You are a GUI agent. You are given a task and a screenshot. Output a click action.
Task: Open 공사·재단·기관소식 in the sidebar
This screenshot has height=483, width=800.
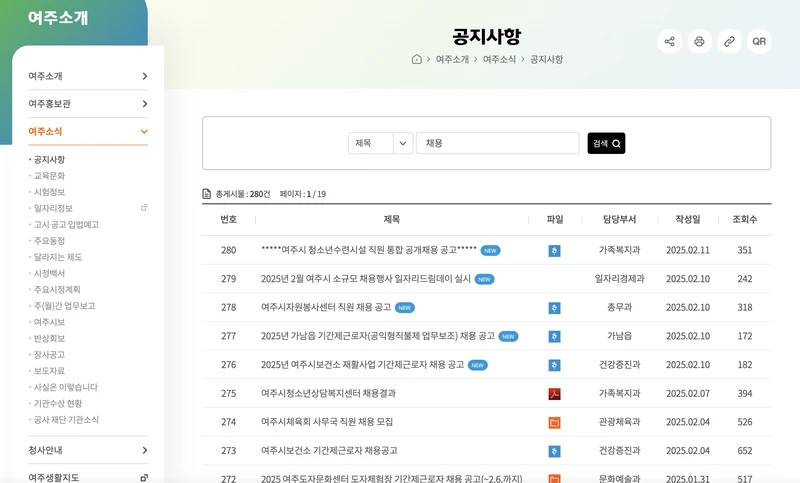[66, 420]
